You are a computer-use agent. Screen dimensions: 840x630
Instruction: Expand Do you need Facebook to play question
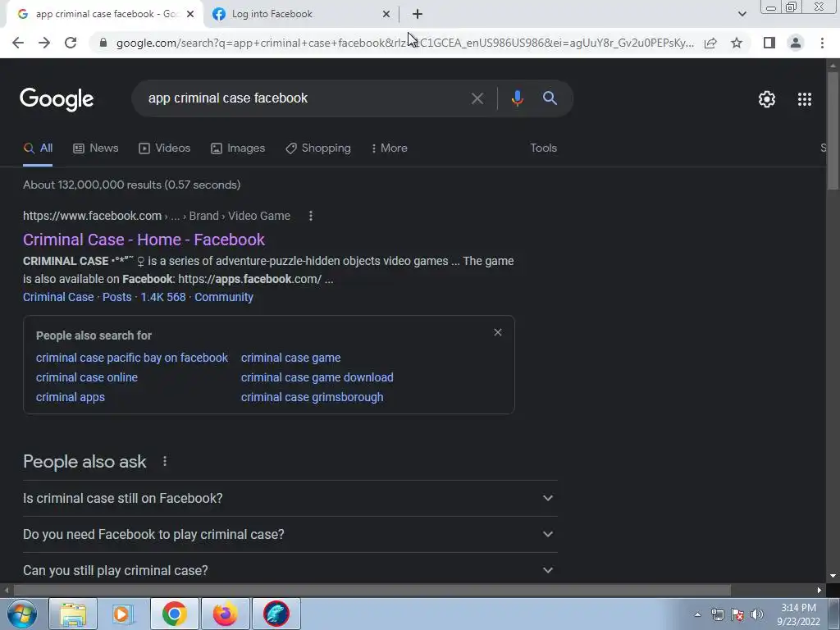(290, 535)
